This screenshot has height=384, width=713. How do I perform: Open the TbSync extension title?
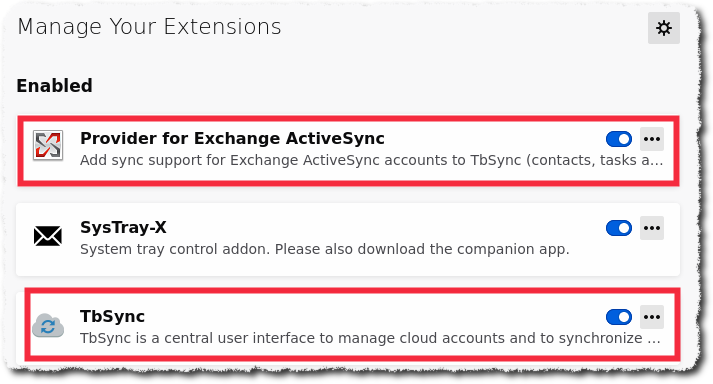pyautogui.click(x=112, y=316)
